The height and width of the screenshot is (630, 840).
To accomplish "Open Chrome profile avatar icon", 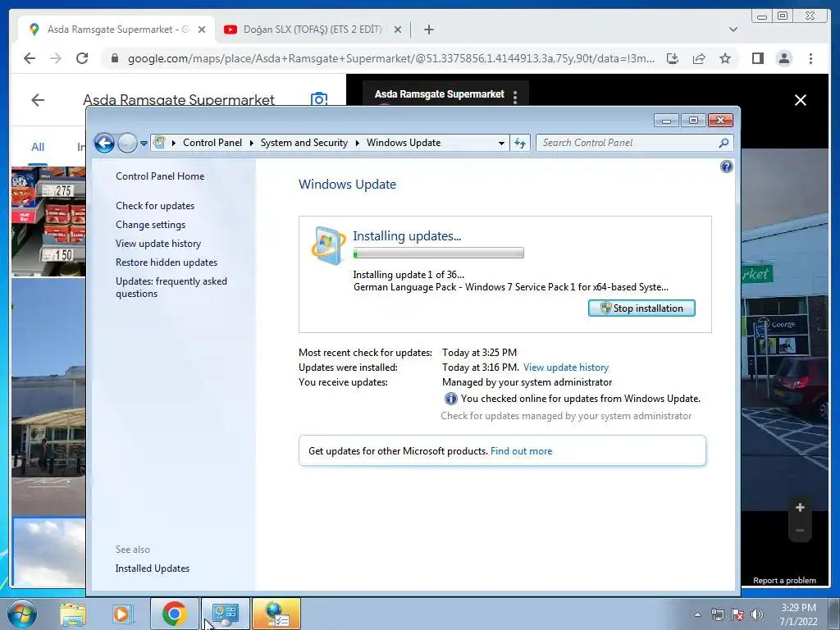I will click(783, 58).
